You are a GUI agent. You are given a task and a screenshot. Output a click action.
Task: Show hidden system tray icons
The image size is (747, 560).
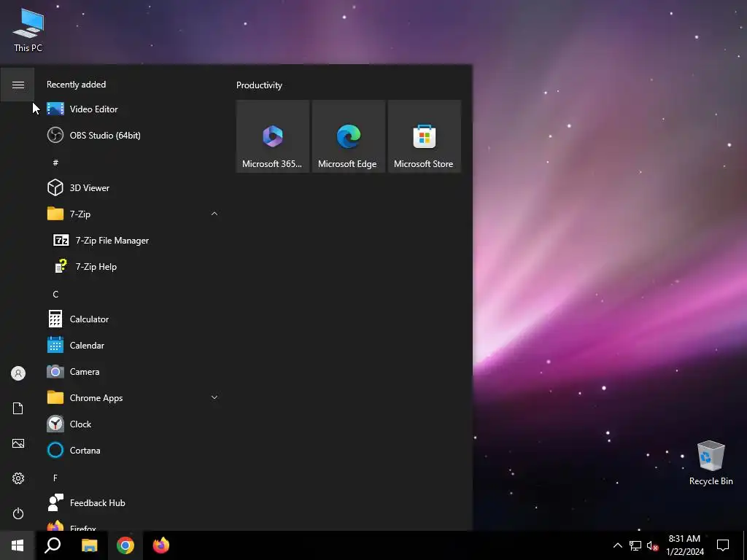click(x=617, y=545)
